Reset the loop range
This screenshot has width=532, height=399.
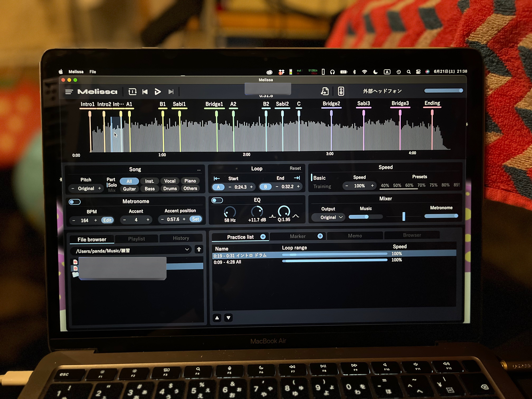[x=295, y=168]
